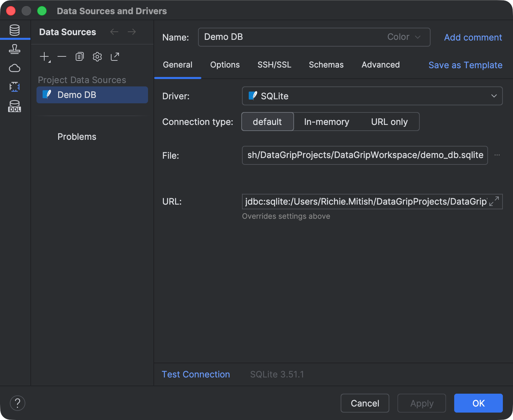Screen dimensions: 513x420
Task: Open data source settings gear icon
Action: 97,56
